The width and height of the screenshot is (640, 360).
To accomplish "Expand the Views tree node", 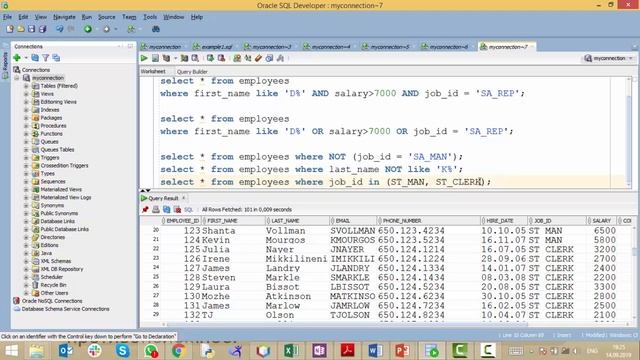I will 26,94.
